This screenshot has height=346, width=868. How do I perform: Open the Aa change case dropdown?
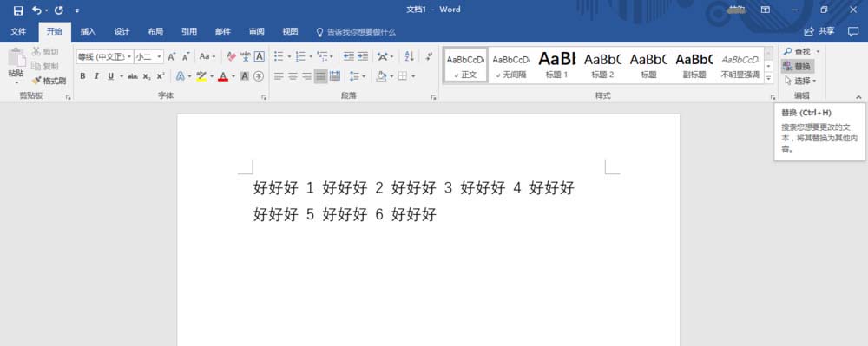click(x=207, y=56)
